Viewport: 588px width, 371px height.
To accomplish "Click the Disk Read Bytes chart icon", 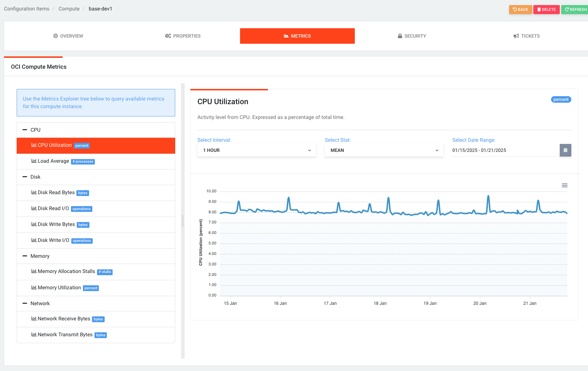I will coord(34,192).
